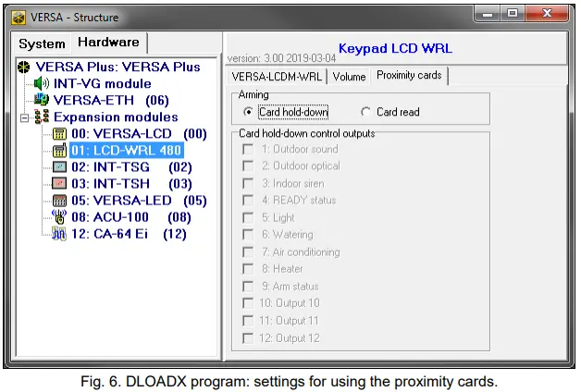Maximize the VERSA Structure window
This screenshot has height=392, width=581.
513,14
